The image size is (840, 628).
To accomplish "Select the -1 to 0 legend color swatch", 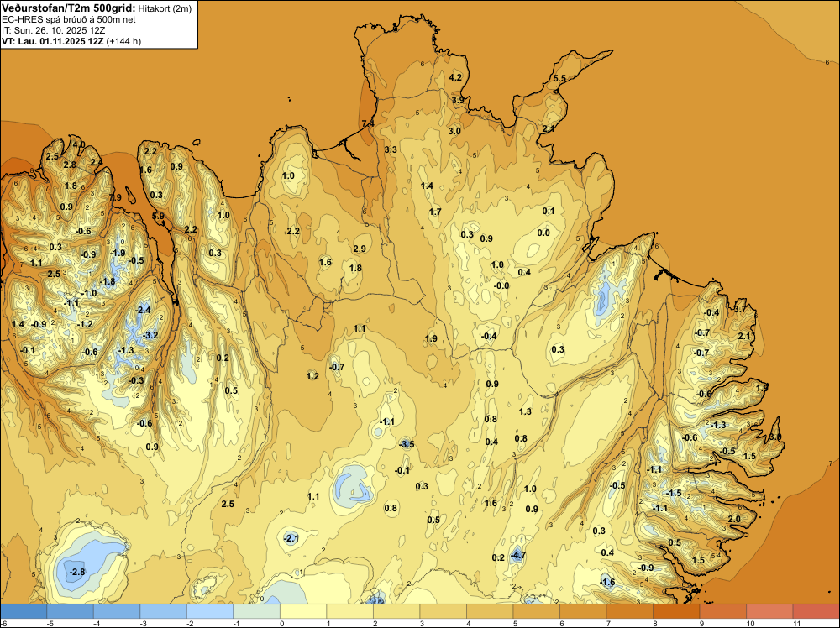I will point(256,611).
